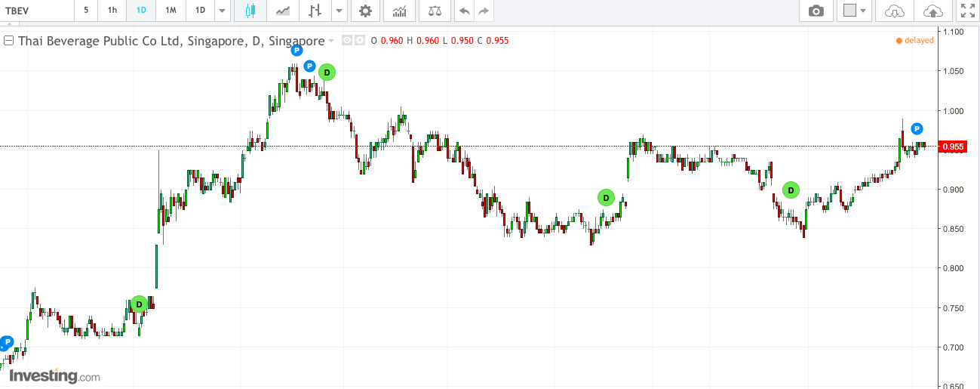This screenshot has height=389, width=980.
Task: Collapse the Thai Beverage legend box
Action: [x=9, y=41]
